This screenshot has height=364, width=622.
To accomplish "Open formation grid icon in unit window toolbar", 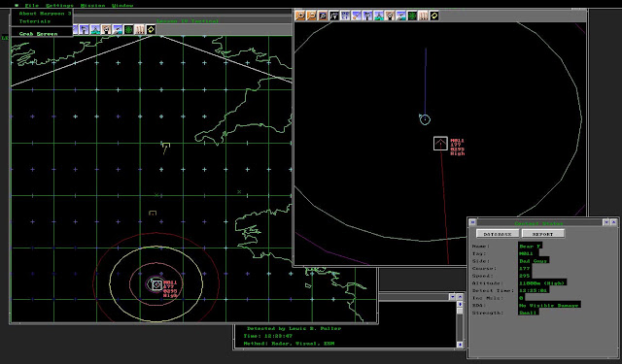I will (345, 16).
